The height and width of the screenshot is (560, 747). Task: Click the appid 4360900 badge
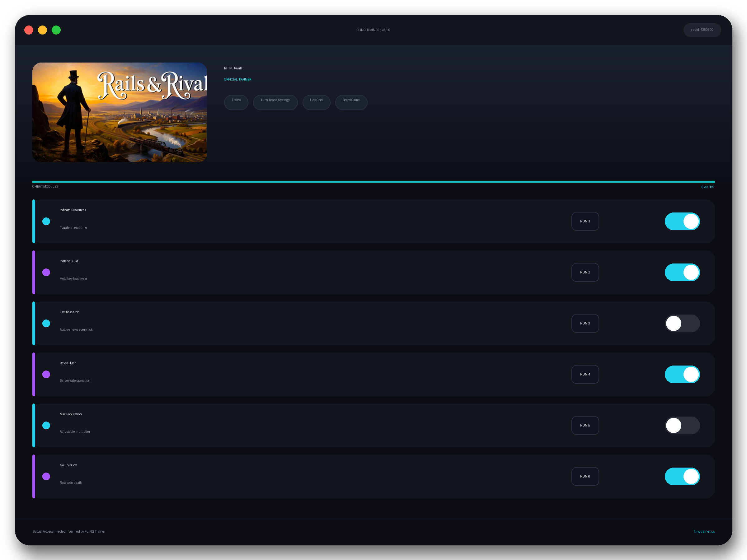[x=702, y=30]
